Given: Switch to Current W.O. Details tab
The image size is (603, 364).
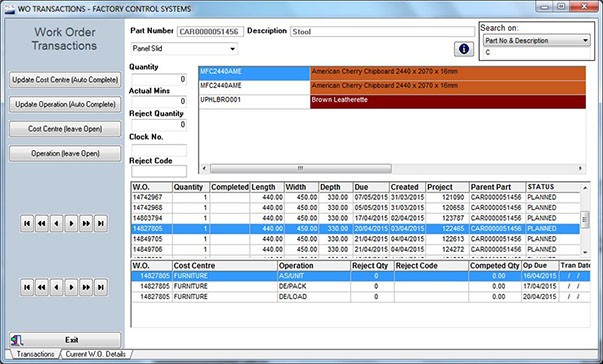Looking at the screenshot, I should 95,354.
